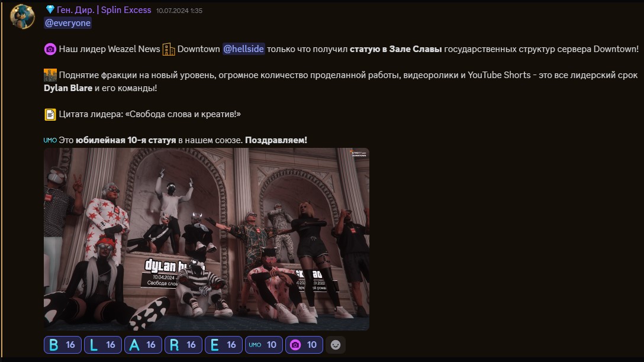Toggle the B reaction
644x362 pixels.
coord(62,345)
